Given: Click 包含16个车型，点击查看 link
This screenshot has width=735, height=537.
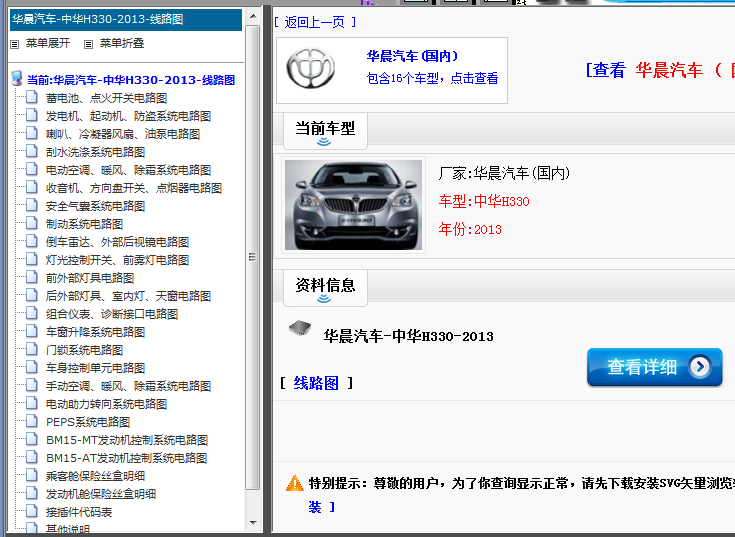Looking at the screenshot, I should [x=432, y=78].
